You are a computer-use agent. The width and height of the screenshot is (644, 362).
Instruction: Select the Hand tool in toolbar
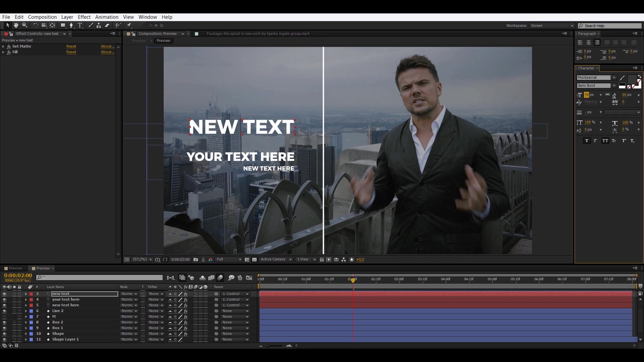pyautogui.click(x=16, y=25)
